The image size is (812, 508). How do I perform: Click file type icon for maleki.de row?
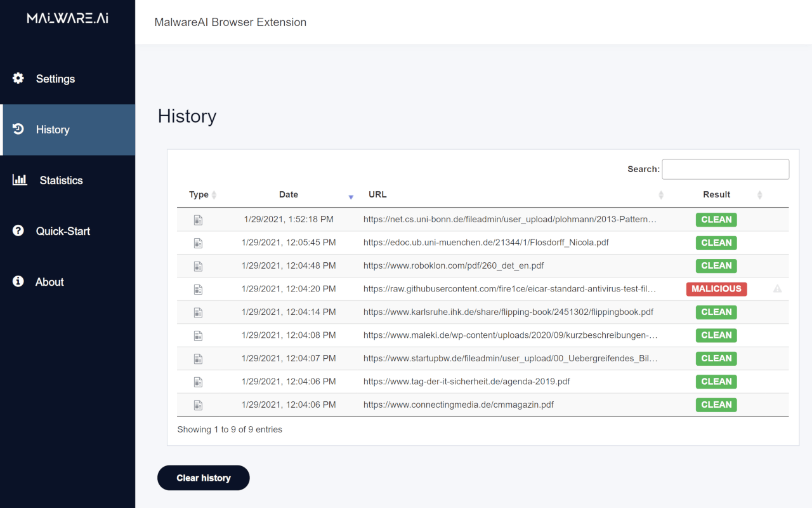click(198, 335)
